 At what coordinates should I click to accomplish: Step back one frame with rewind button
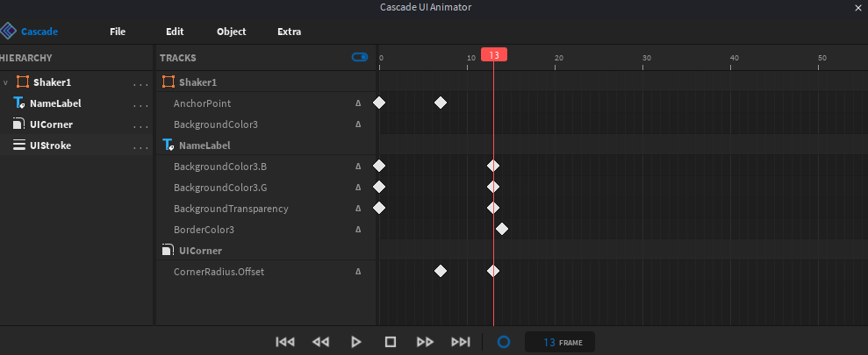[x=320, y=342]
